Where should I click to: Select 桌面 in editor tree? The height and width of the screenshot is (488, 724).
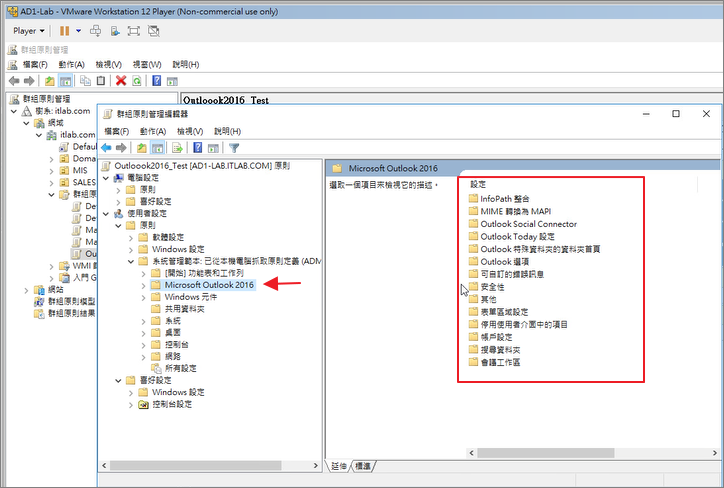point(173,333)
